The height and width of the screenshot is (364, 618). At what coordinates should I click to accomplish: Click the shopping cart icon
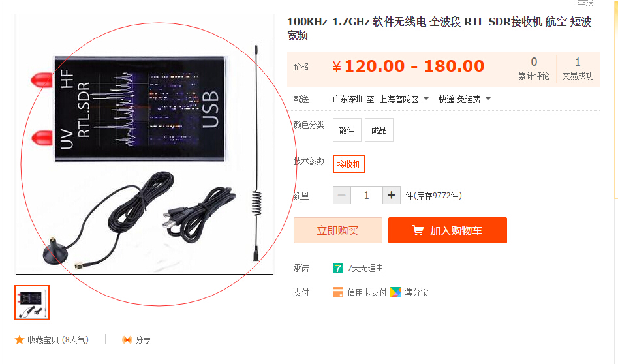click(418, 230)
